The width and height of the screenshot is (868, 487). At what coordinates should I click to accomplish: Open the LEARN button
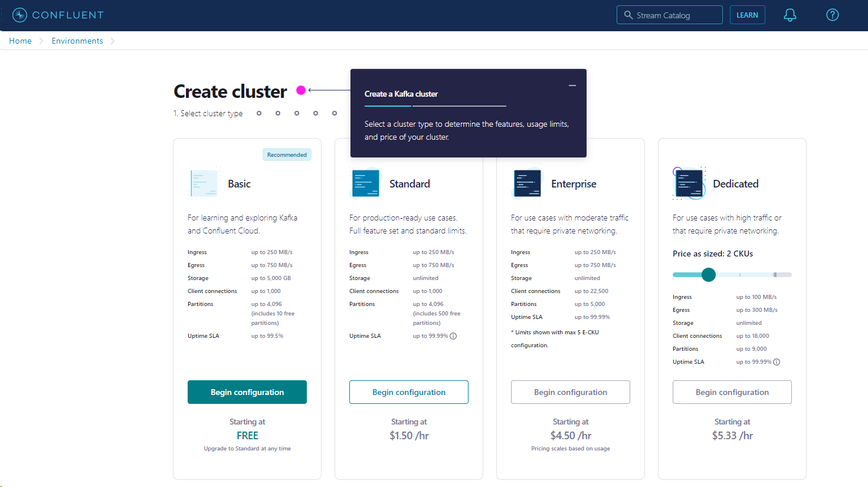pos(747,15)
